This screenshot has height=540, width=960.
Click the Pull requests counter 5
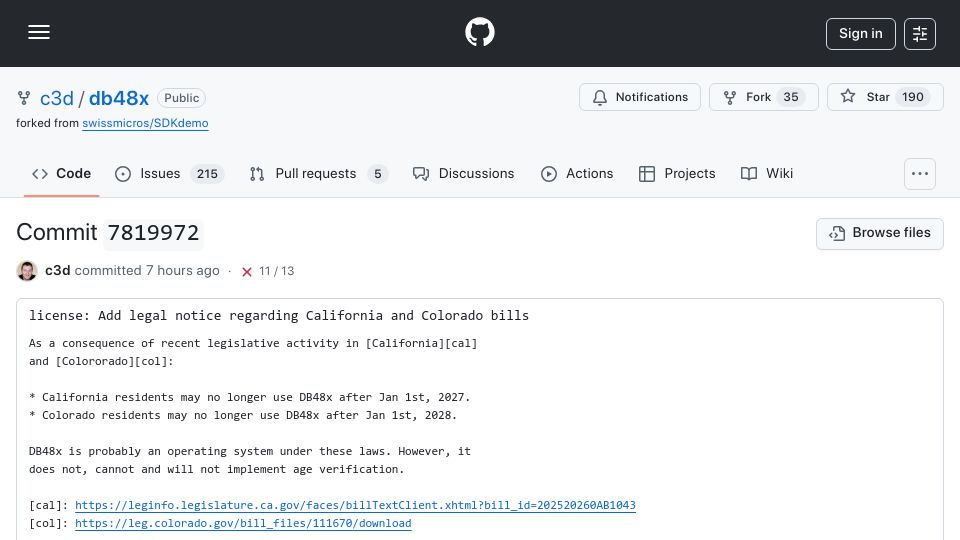point(378,174)
